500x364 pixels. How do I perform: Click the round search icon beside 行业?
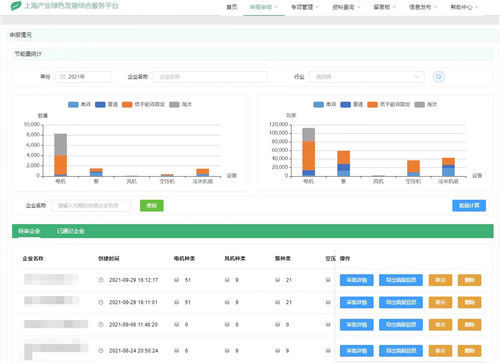point(438,77)
